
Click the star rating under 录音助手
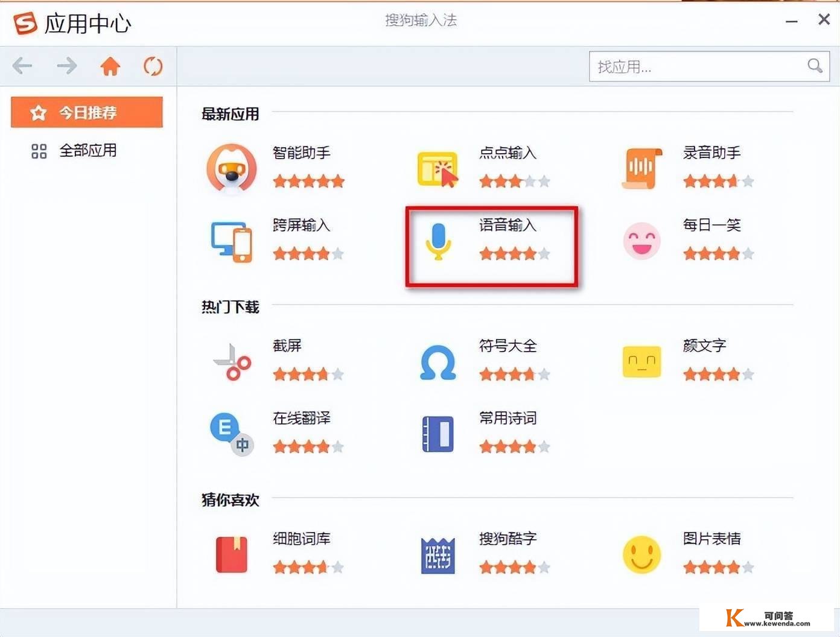pos(719,181)
